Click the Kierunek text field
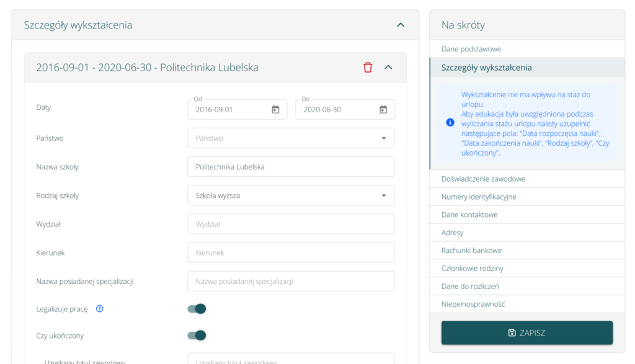 tap(290, 252)
